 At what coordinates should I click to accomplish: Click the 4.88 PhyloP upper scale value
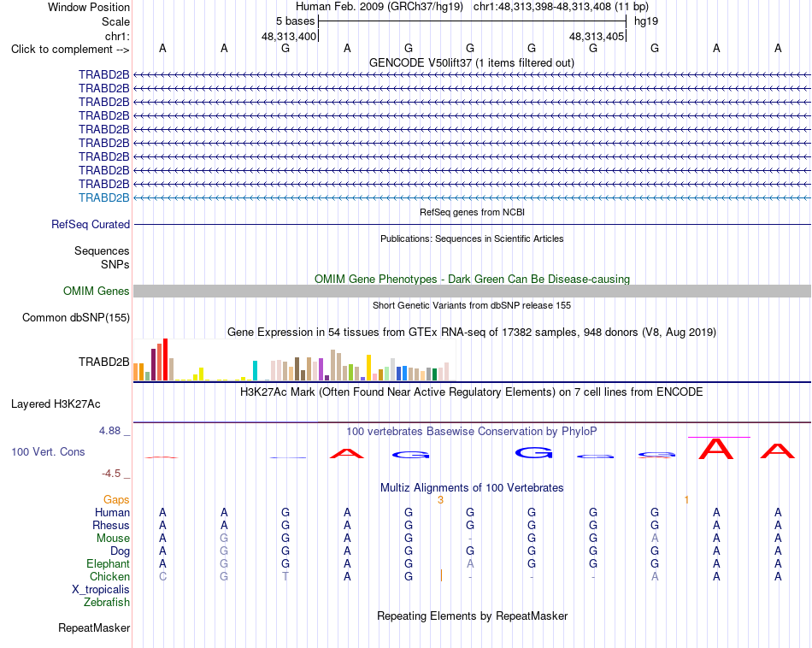point(109,431)
